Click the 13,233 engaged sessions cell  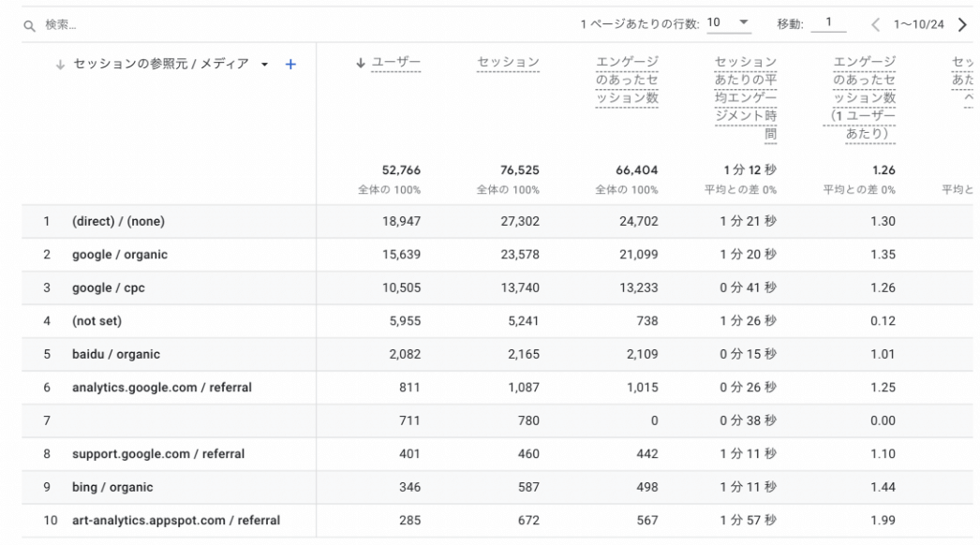point(639,287)
